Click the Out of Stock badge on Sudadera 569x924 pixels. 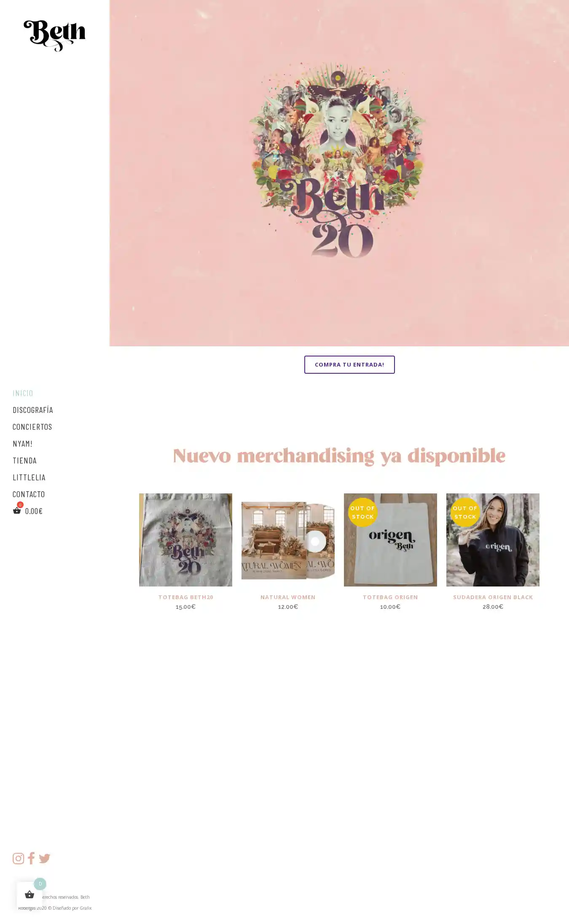point(465,512)
